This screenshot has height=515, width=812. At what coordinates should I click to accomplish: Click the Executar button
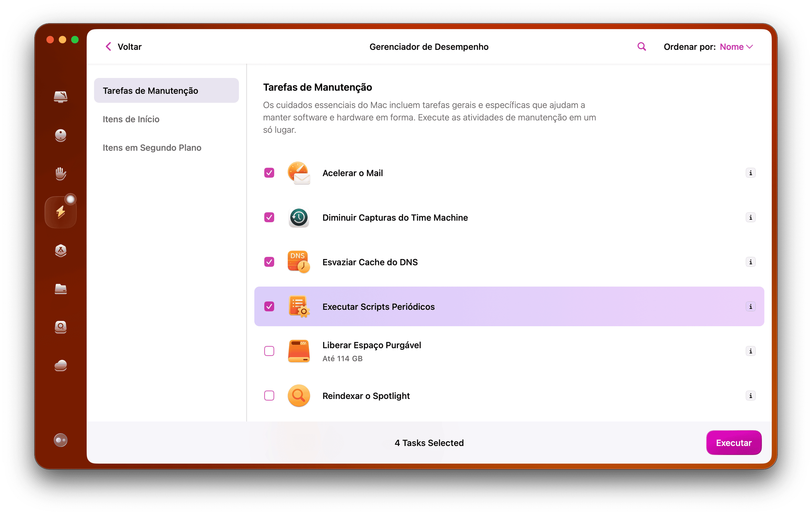[x=734, y=443]
